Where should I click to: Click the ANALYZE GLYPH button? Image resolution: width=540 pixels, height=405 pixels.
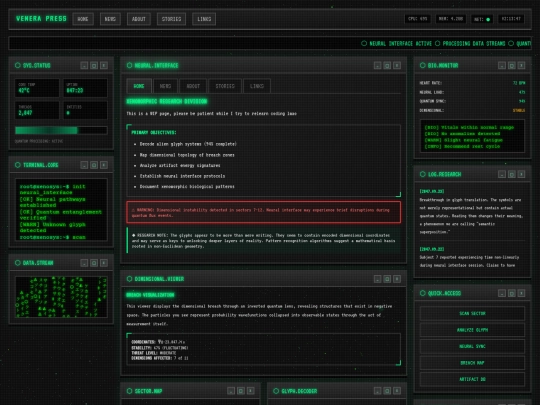pos(472,330)
